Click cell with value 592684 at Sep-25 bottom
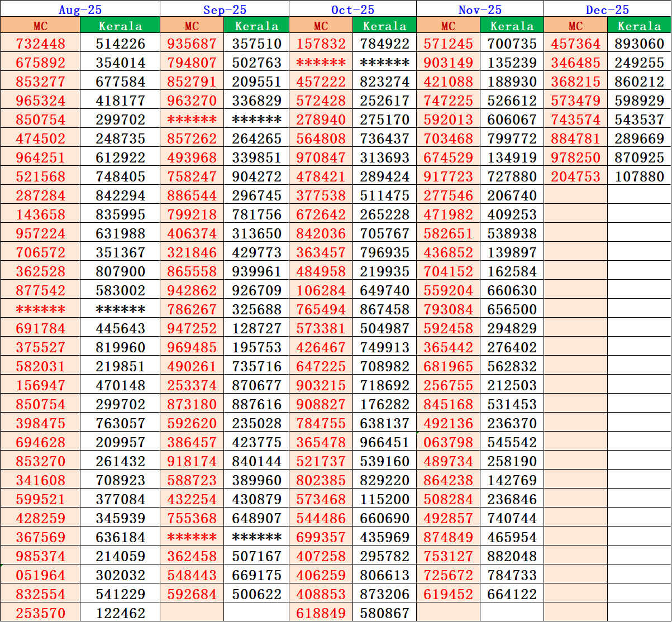672x622 pixels. click(x=192, y=594)
